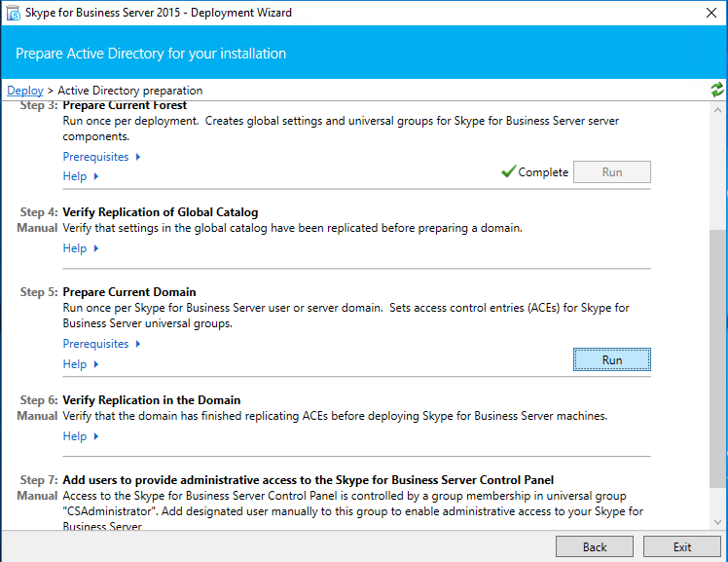The height and width of the screenshot is (562, 728).
Task: Go back with the Back button
Action: [595, 546]
